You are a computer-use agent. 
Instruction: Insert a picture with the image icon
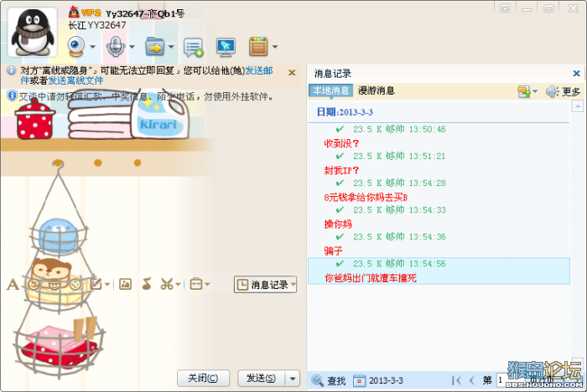point(125,285)
